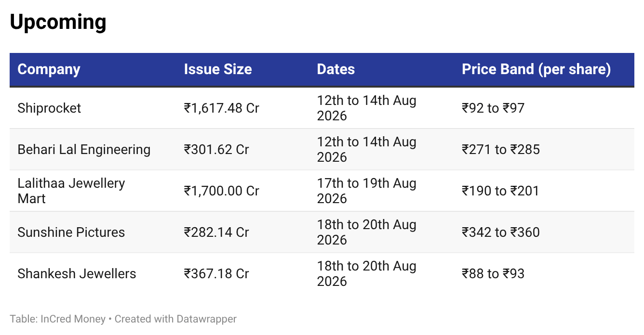644x335 pixels.
Task: Select the 17th to 19th Aug date cell
Action: [x=366, y=191]
